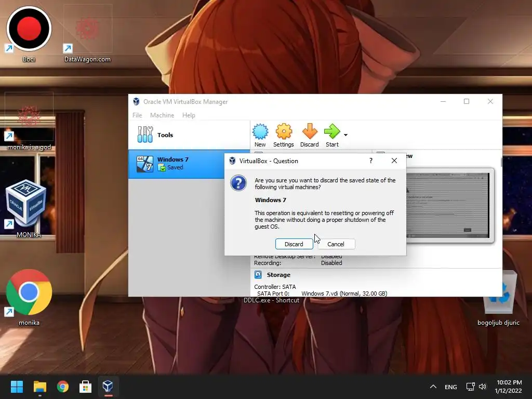Viewport: 532px width, 399px height.
Task: Open the DataWagon.com desktop shortcut
Action: [87, 34]
